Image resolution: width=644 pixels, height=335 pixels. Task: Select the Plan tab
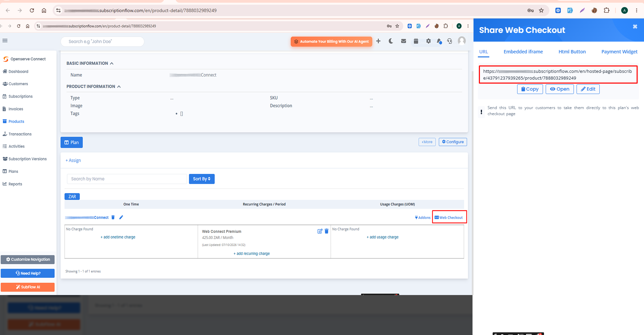point(71,142)
